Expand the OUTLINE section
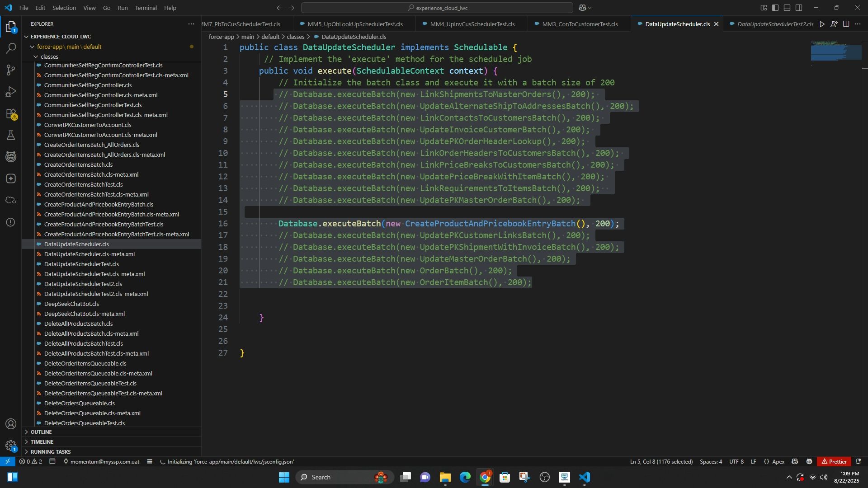This screenshot has width=868, height=488. pyautogui.click(x=41, y=432)
